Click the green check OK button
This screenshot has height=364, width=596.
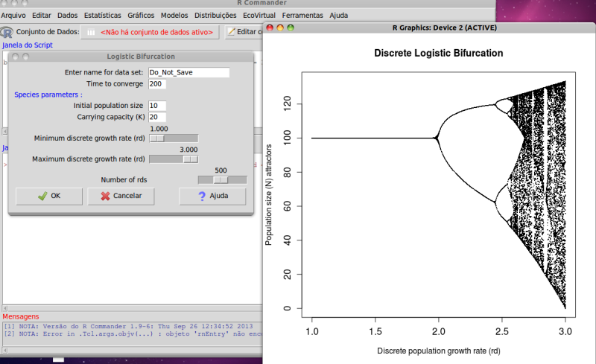click(49, 196)
